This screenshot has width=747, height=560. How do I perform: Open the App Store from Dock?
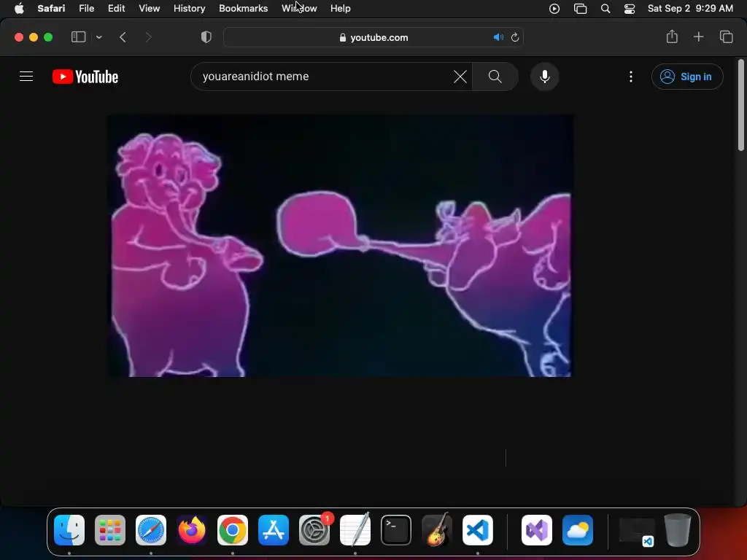point(274,530)
